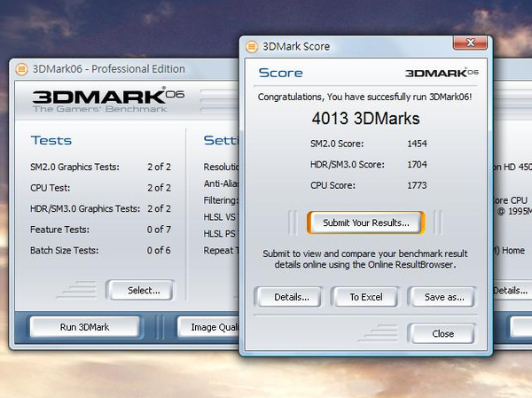This screenshot has width=532, height=398.
Task: Click the Batch Size Tests 0 of 6 value
Action: [159, 250]
